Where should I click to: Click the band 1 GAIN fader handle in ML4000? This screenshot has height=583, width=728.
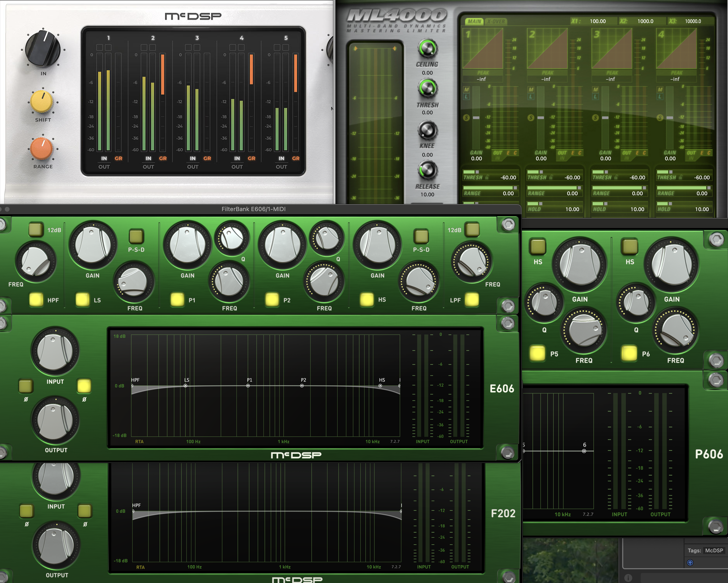[476, 118]
